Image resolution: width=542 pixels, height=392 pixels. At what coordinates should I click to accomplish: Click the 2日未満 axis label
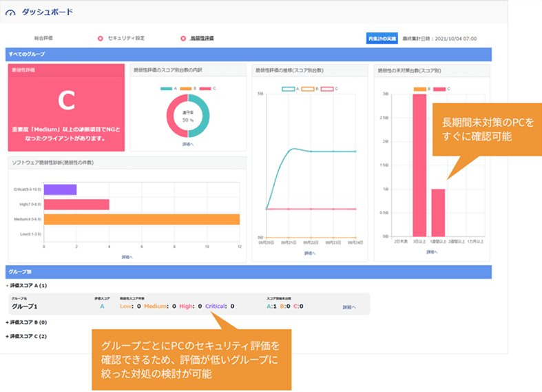pyautogui.click(x=401, y=241)
